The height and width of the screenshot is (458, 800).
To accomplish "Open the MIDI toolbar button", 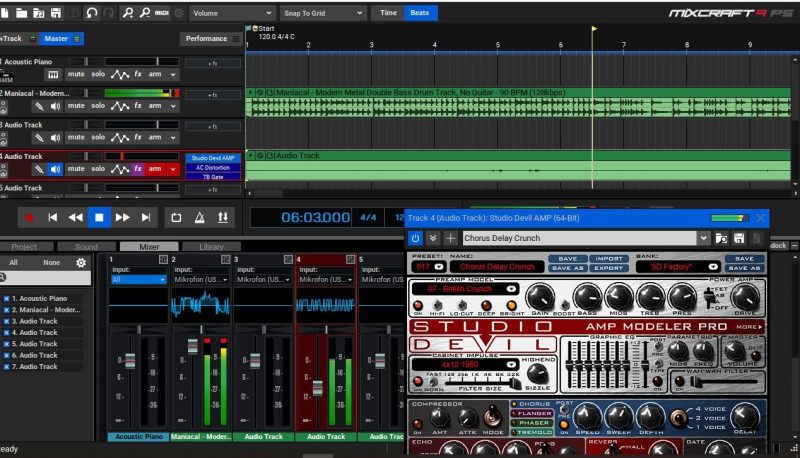I will point(162,13).
